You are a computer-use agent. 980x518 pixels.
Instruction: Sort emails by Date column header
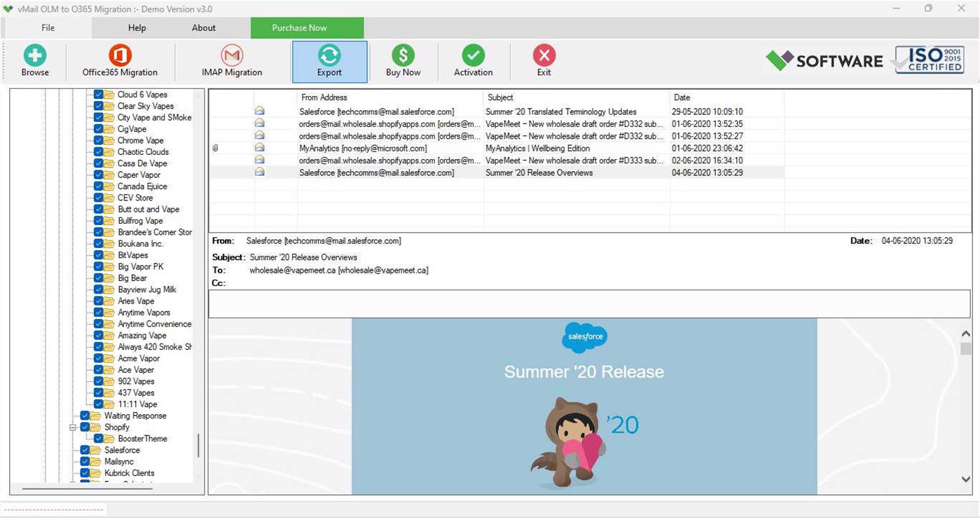(x=726, y=97)
